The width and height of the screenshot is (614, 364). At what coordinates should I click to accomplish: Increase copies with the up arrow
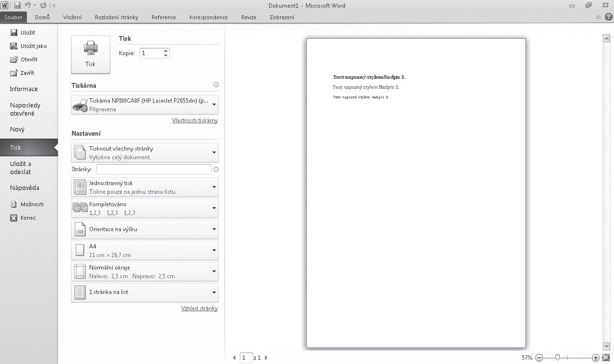coord(166,51)
